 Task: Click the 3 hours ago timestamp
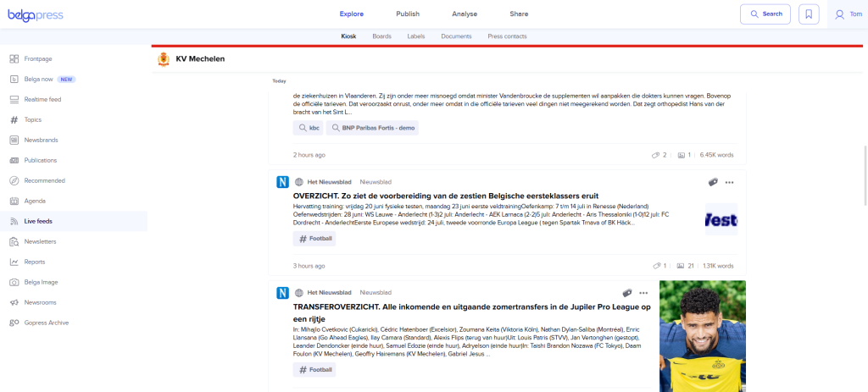click(309, 266)
